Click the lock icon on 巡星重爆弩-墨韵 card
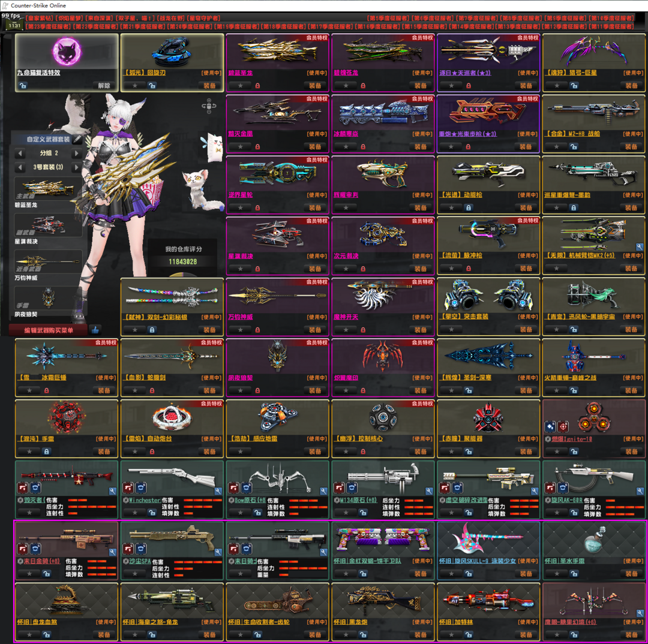The height and width of the screenshot is (644, 648). (x=574, y=208)
